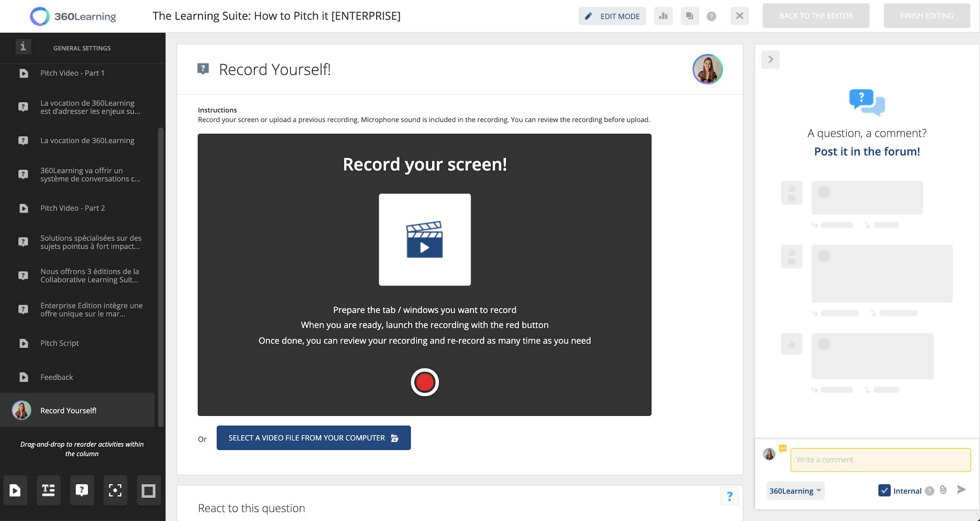This screenshot has height=521, width=980.
Task: Open the course statistics icon
Action: (663, 16)
